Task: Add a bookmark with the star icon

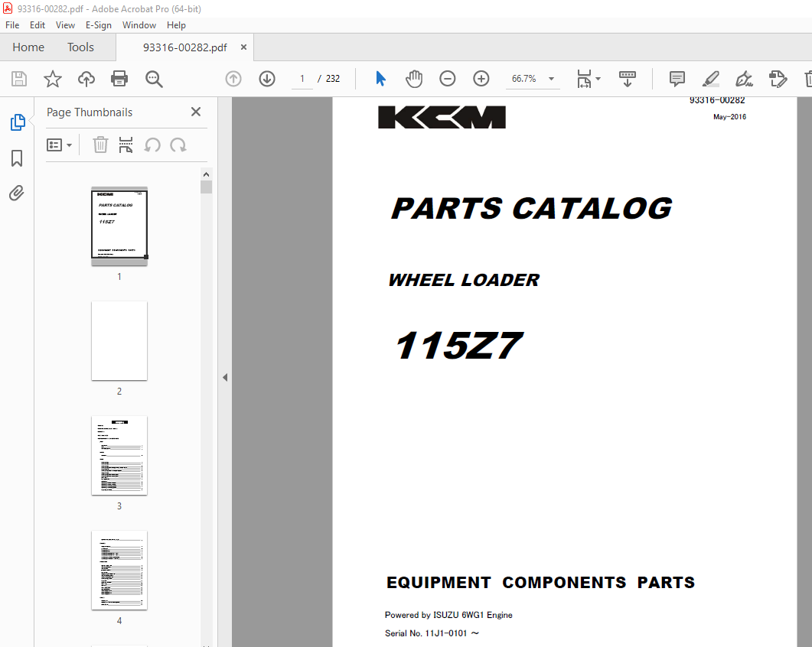Action: (52, 79)
